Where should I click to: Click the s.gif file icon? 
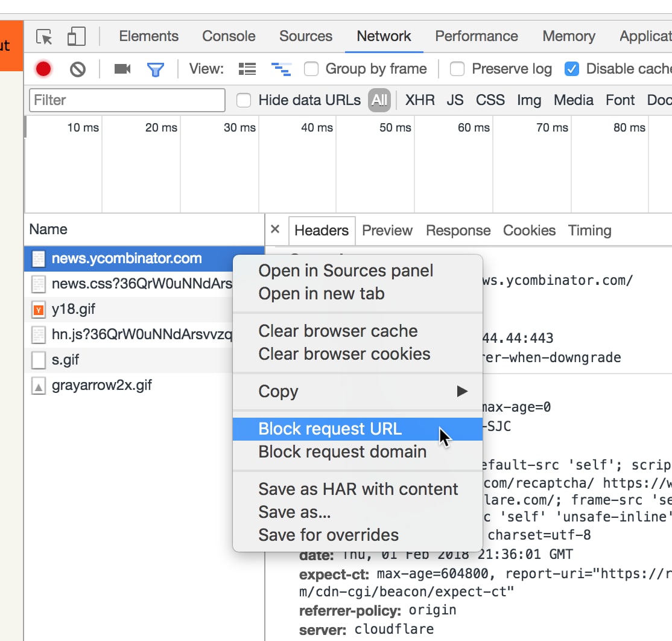[x=39, y=360]
